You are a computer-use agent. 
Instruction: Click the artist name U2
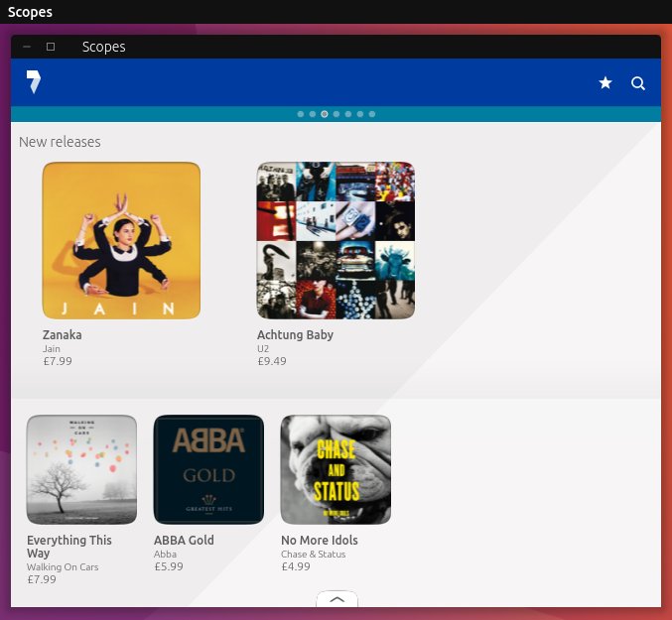263,348
